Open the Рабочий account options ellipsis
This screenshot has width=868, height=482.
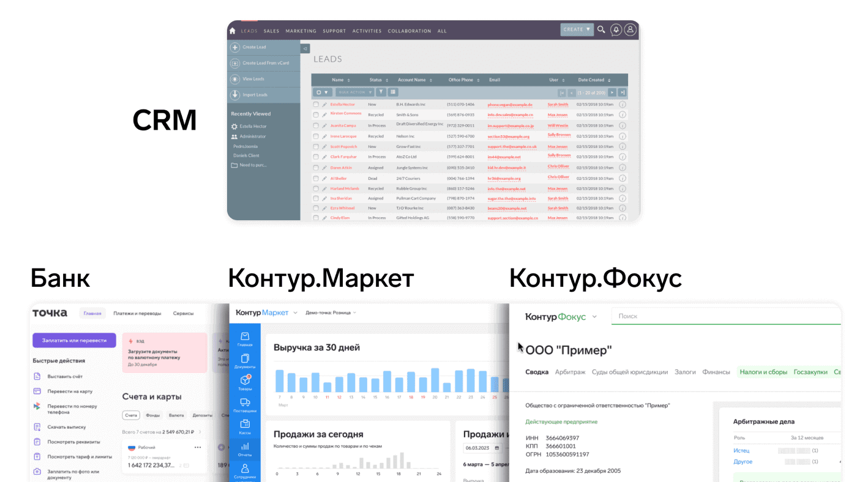198,447
